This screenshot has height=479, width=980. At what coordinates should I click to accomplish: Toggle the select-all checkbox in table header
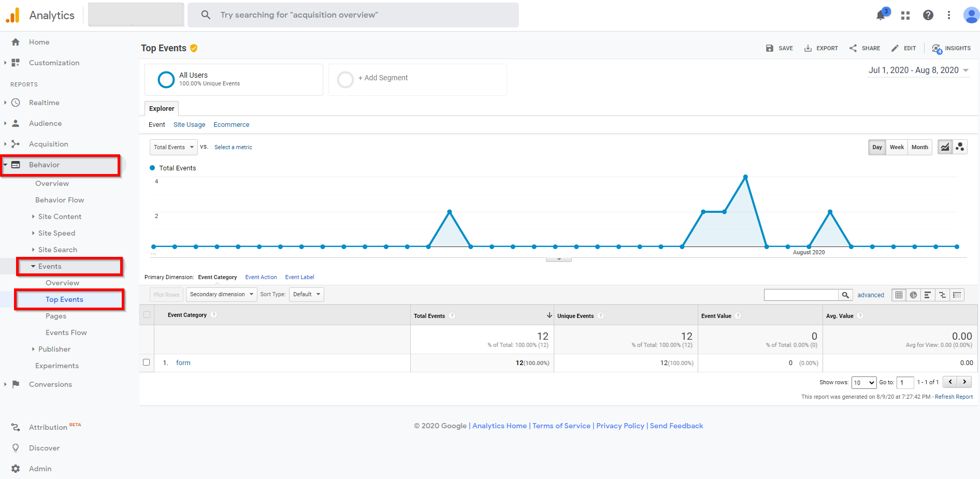point(147,315)
